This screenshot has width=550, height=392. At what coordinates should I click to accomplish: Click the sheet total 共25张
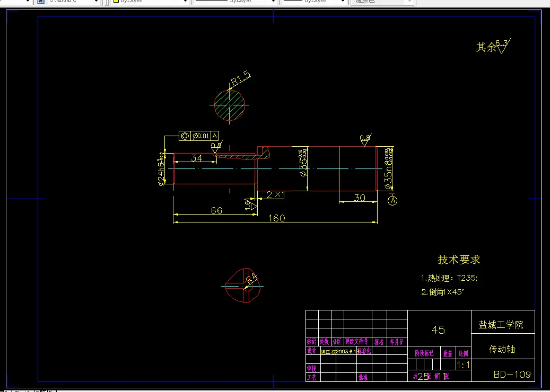(422, 377)
